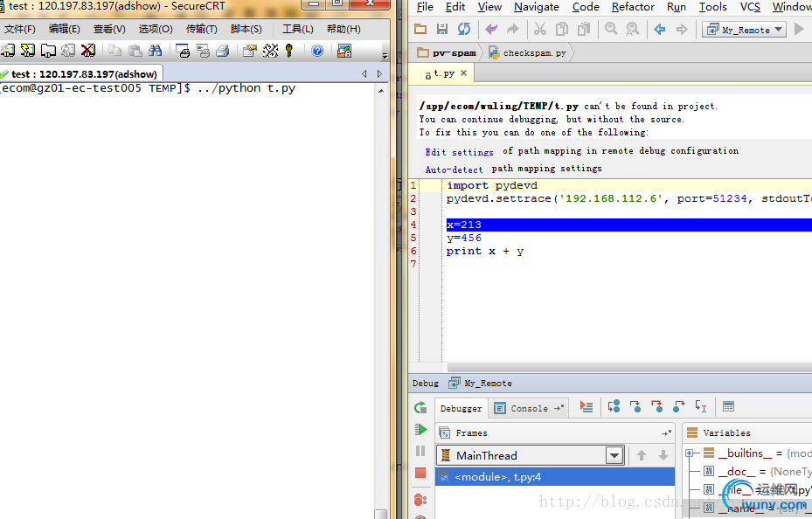This screenshot has width=812, height=519.
Task: Close the t.py editor tab
Action: pyautogui.click(x=463, y=73)
